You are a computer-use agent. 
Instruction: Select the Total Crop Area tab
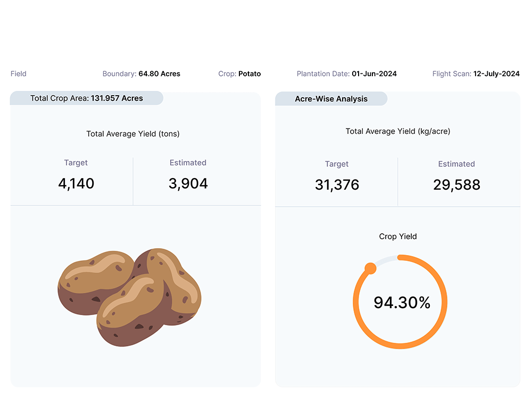(x=87, y=98)
